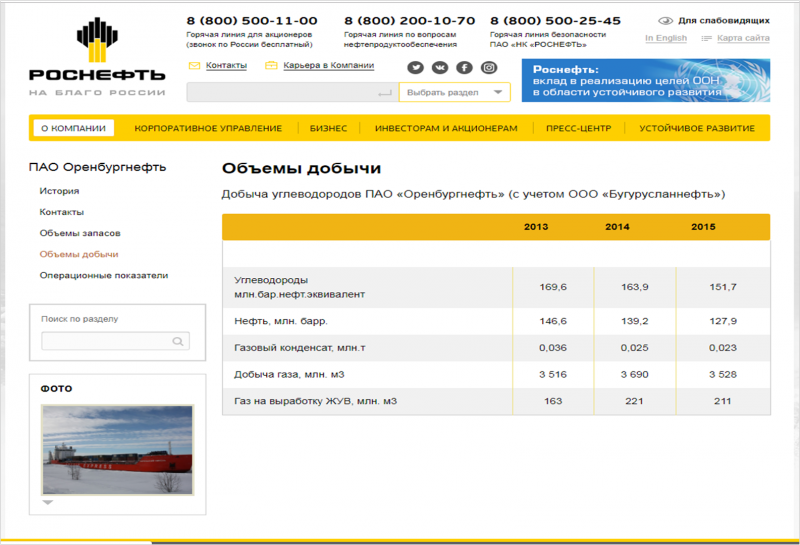Viewport: 800px width, 545px height.
Task: Click the 3 690 table cell
Action: [635, 375]
